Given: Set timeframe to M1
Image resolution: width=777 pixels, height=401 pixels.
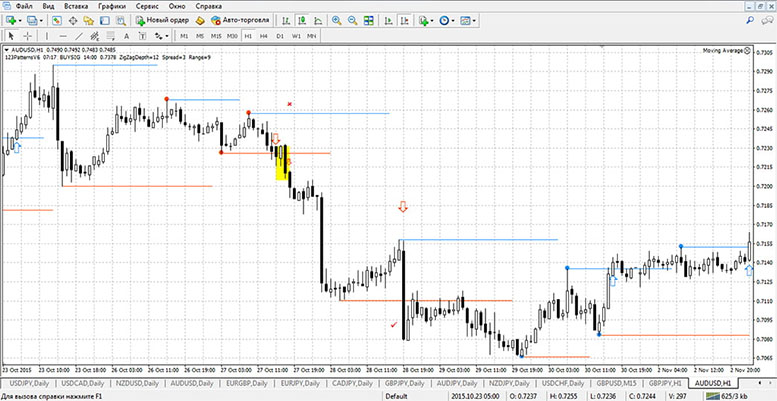Looking at the screenshot, I should tap(184, 36).
